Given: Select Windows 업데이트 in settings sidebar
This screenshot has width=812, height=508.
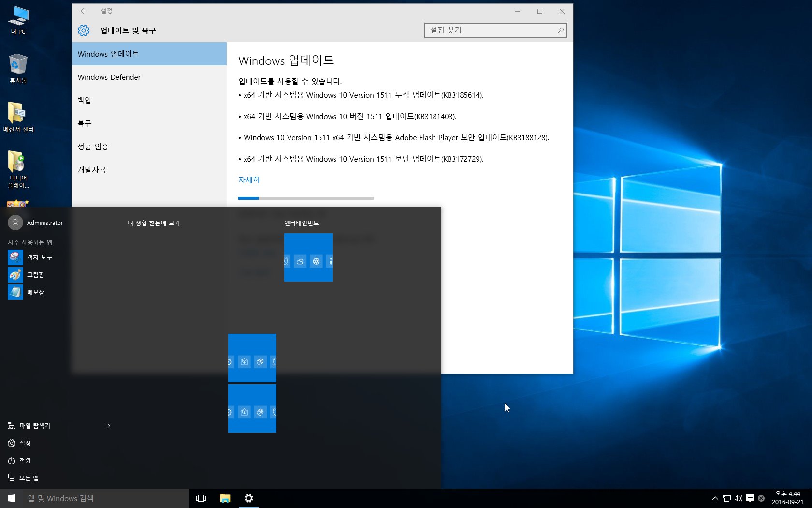Looking at the screenshot, I should click(149, 54).
